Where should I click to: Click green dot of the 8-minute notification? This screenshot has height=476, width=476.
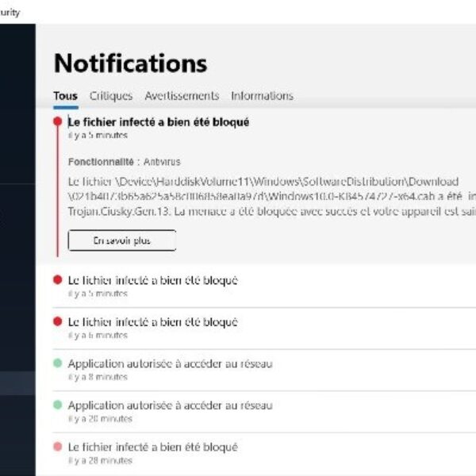point(57,363)
